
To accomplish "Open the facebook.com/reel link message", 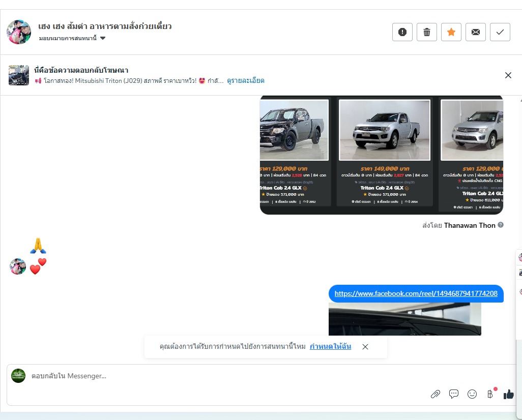I will click(416, 293).
